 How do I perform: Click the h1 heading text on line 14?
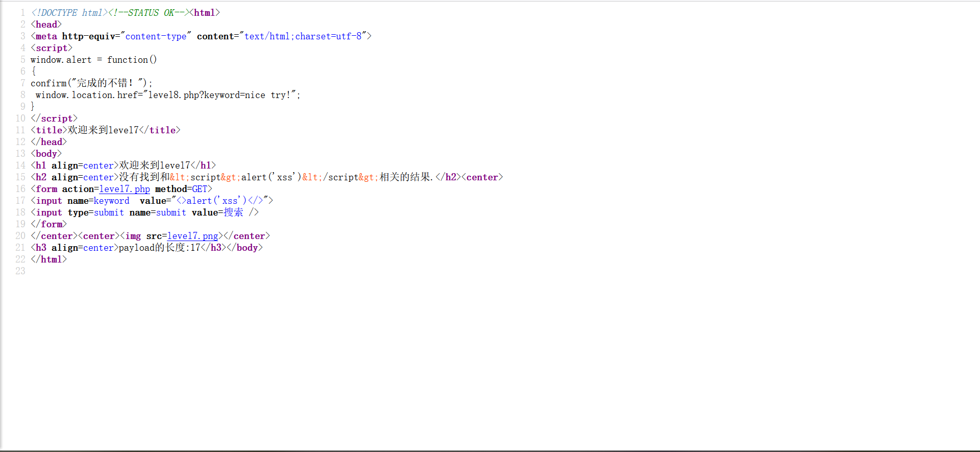(x=155, y=165)
